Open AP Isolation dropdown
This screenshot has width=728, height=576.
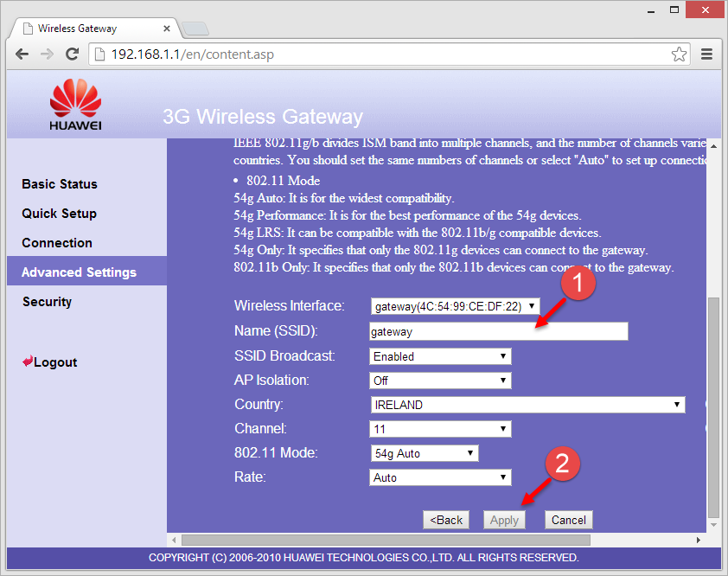coord(440,381)
